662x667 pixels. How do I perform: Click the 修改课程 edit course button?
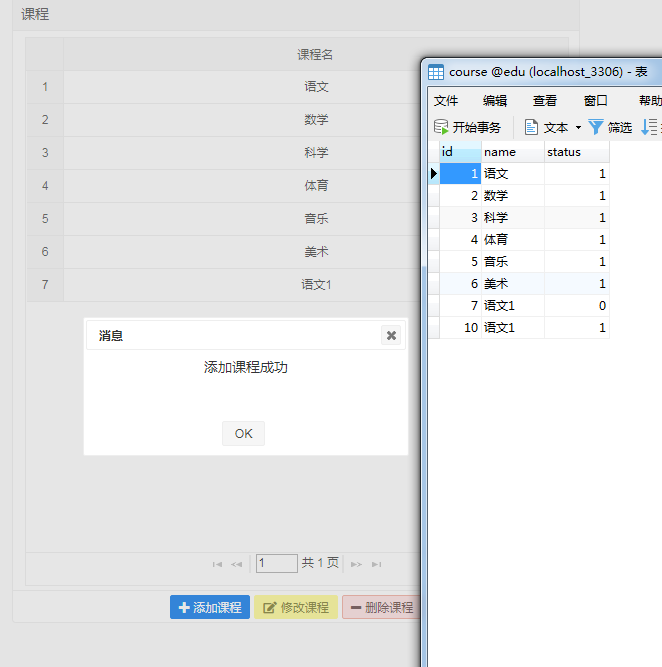(296, 607)
